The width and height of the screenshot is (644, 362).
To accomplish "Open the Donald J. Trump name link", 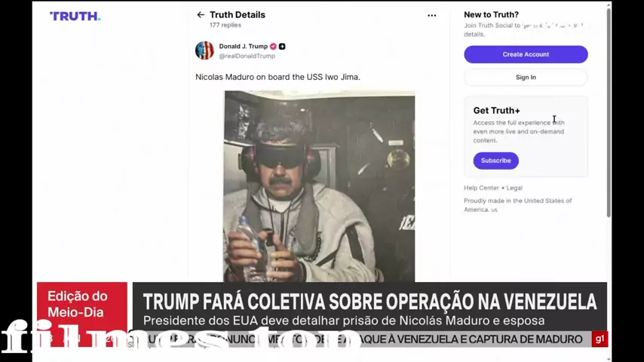I will click(x=243, y=47).
